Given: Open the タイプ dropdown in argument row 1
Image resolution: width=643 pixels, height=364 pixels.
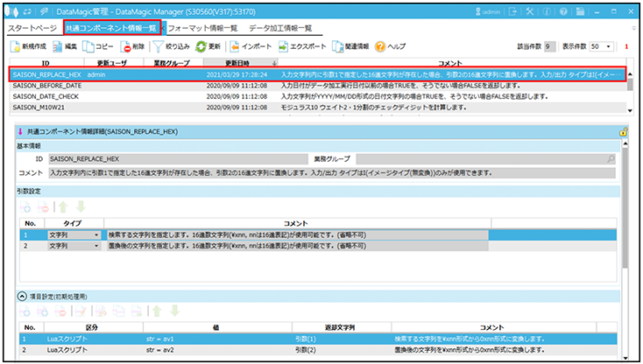Looking at the screenshot, I should 95,234.
